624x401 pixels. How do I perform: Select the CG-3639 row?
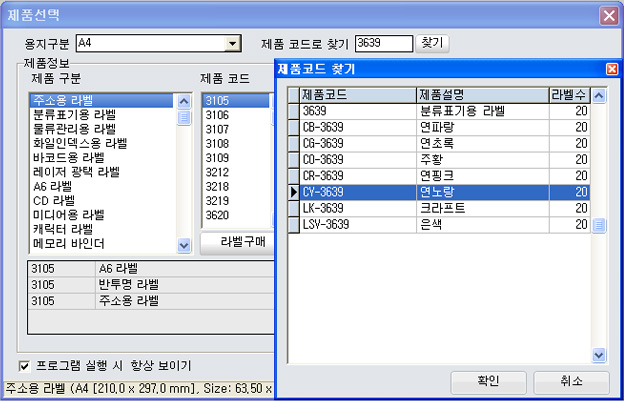click(439, 144)
